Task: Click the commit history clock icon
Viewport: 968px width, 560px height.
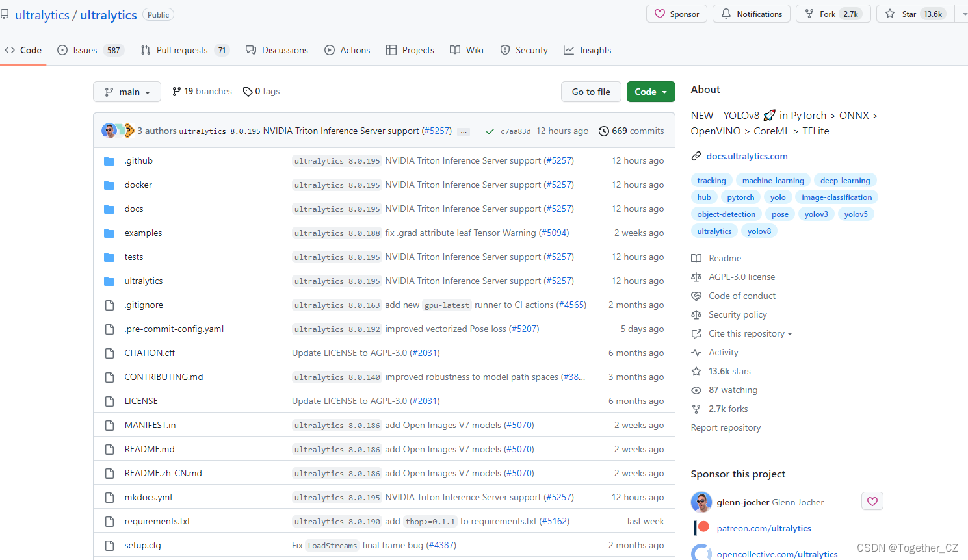Action: [604, 131]
